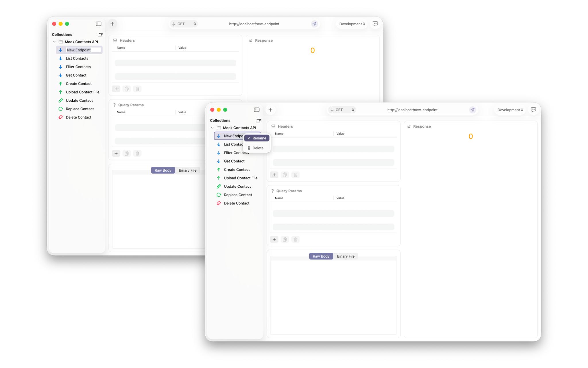This screenshot has width=588, height=368.
Task: Choose Rename from the context menu
Action: (257, 138)
